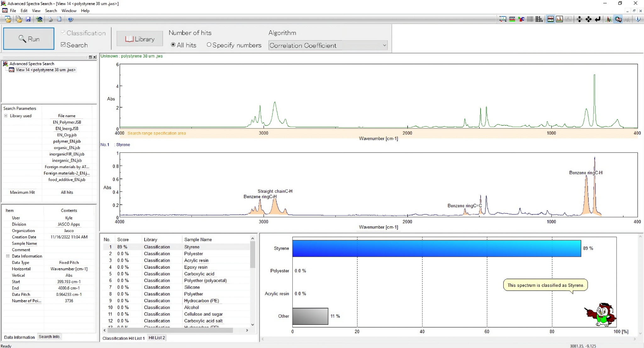The height and width of the screenshot is (348, 644).
Task: Click the blue Styrene 89% bar
Action: click(x=437, y=248)
